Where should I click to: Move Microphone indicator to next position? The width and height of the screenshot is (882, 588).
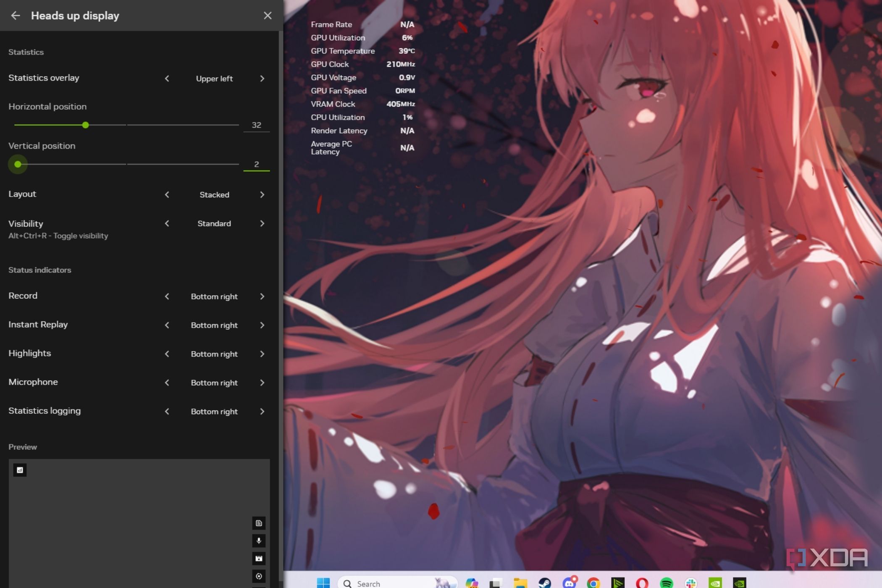pyautogui.click(x=262, y=383)
